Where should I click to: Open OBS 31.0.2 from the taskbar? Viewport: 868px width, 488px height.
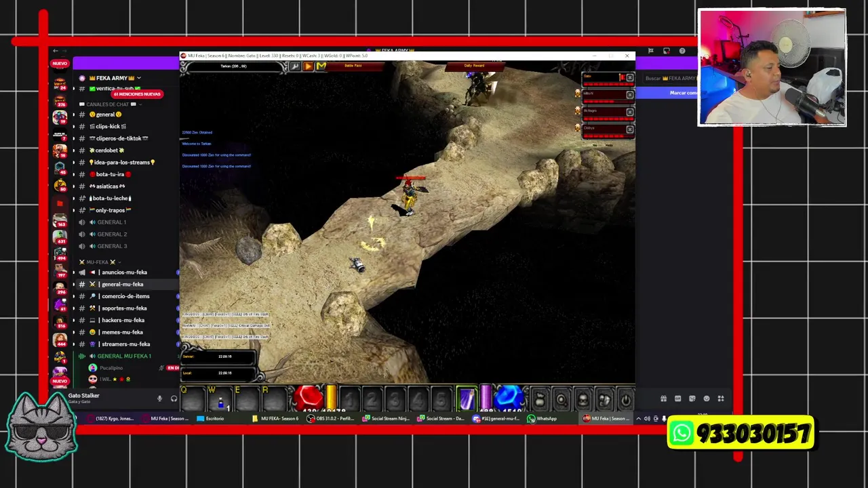(330, 418)
